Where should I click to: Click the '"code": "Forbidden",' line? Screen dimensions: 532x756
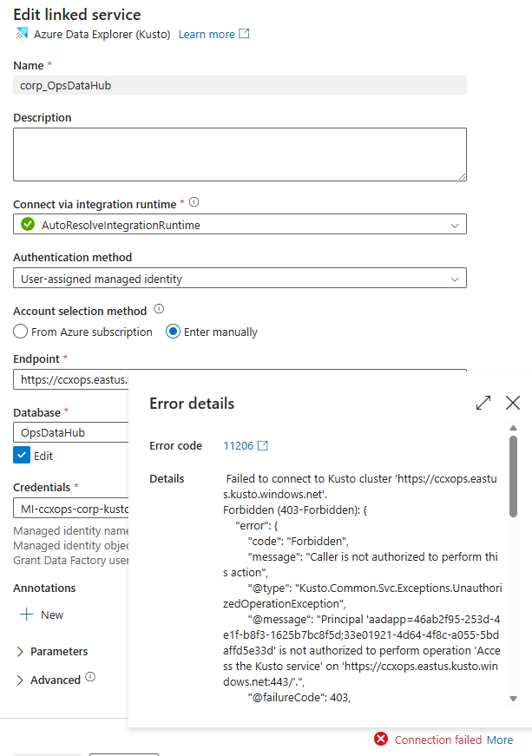pyautogui.click(x=299, y=541)
